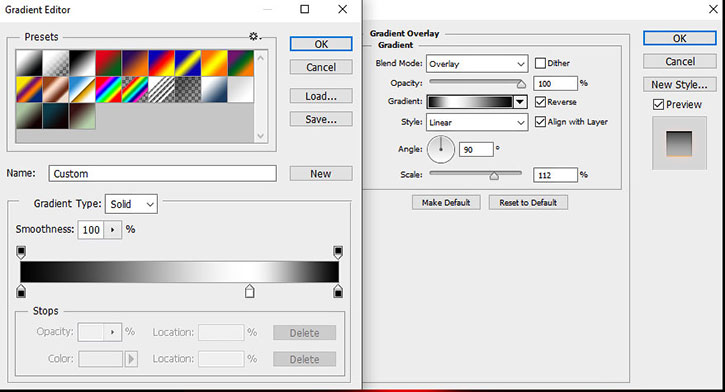Choose the Violet, Orange gradient preset

(x=135, y=63)
